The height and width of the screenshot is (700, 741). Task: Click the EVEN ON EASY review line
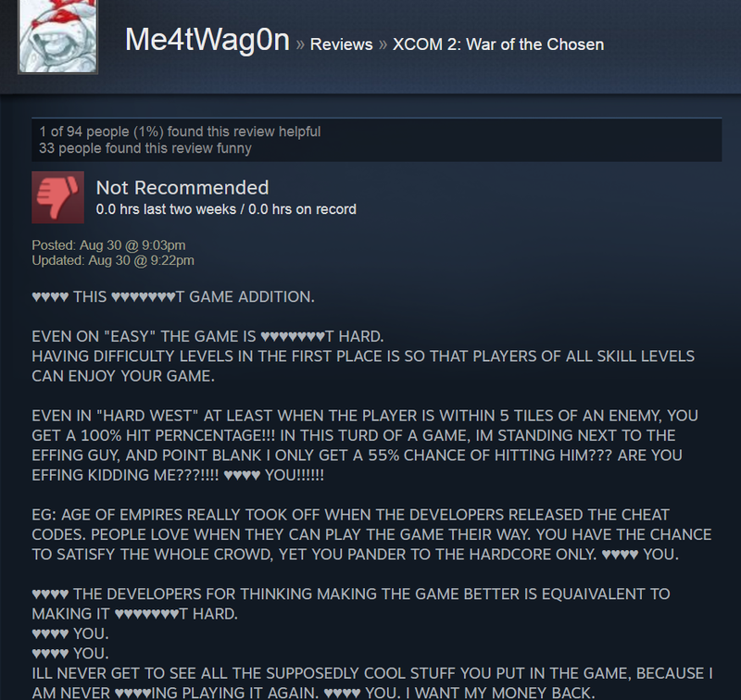207,336
